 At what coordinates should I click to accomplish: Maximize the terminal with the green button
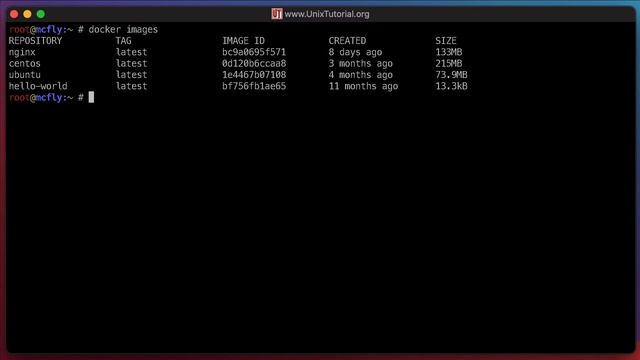click(41, 14)
